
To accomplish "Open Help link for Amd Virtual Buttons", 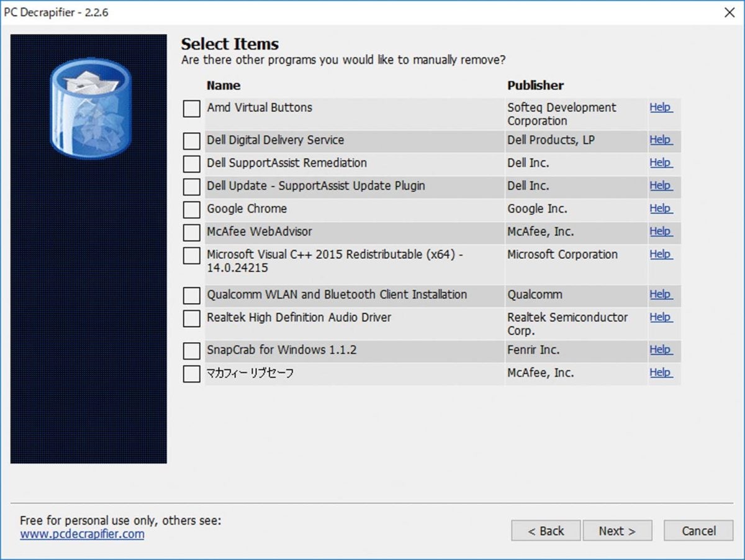I will (661, 107).
